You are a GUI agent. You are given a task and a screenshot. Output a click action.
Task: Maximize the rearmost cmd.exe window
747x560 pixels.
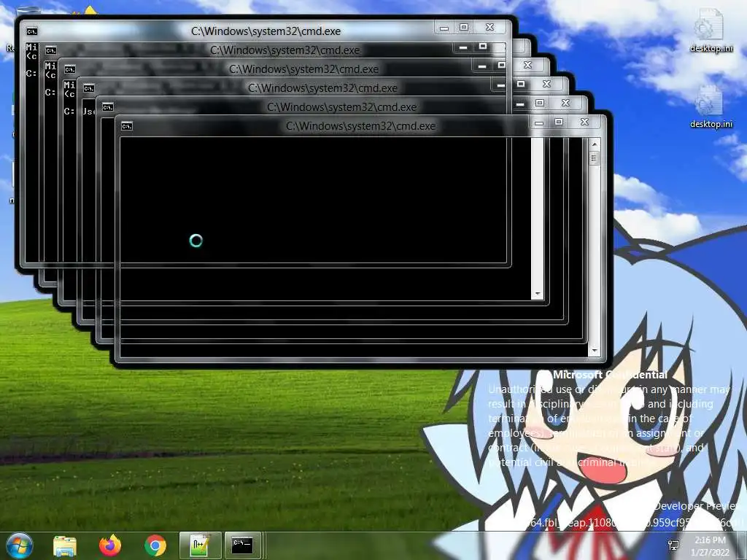coord(464,27)
